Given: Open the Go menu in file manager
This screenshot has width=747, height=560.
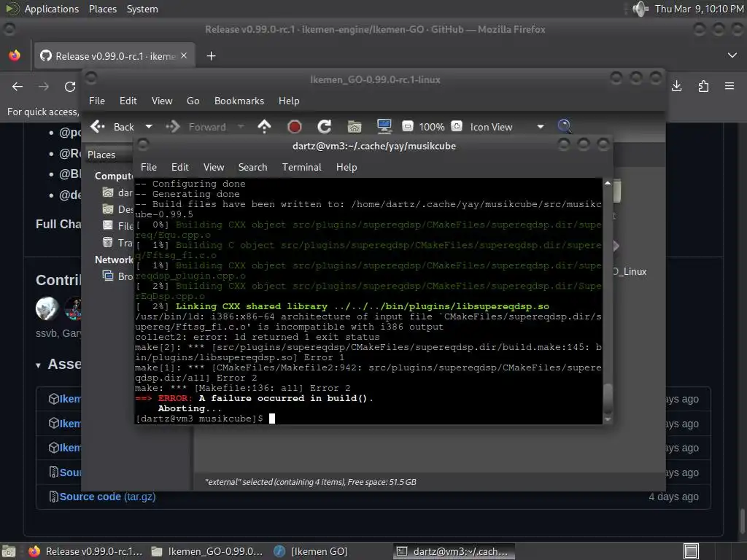Looking at the screenshot, I should (193, 101).
